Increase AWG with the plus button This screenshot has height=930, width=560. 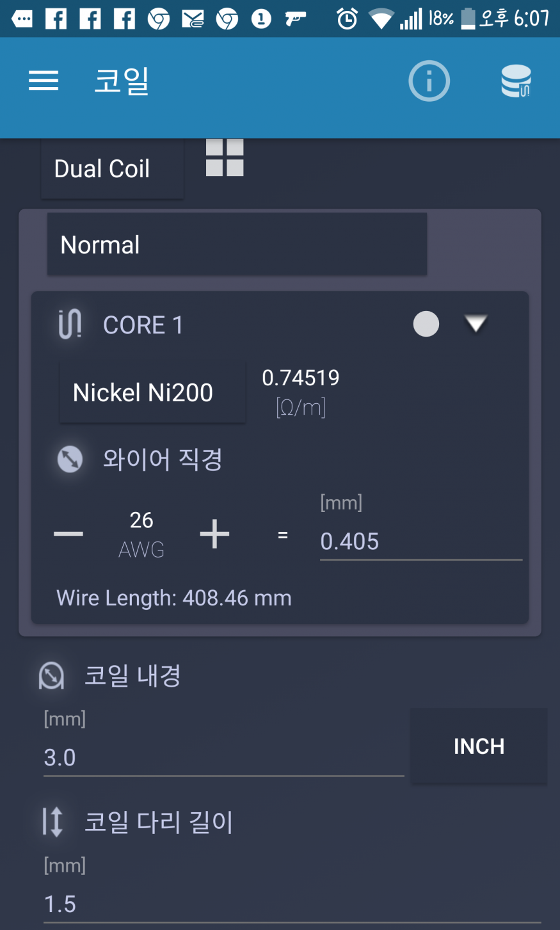[x=214, y=534]
